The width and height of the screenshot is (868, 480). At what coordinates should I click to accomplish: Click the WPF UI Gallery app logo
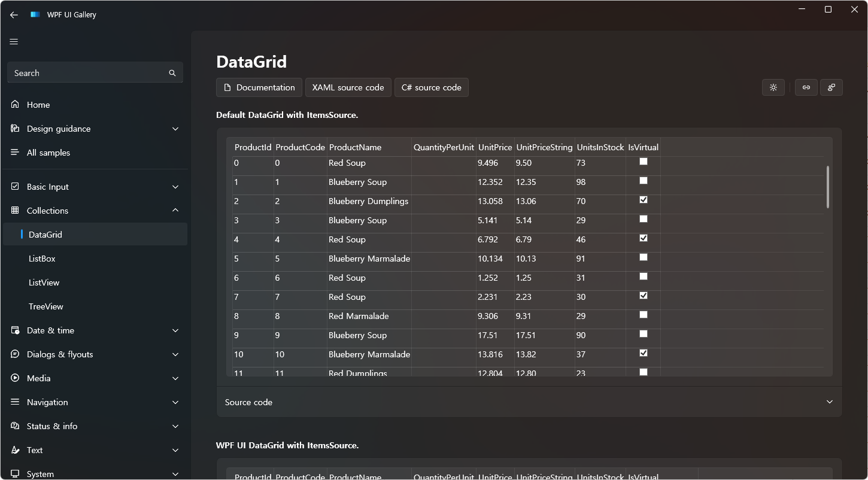pos(35,14)
